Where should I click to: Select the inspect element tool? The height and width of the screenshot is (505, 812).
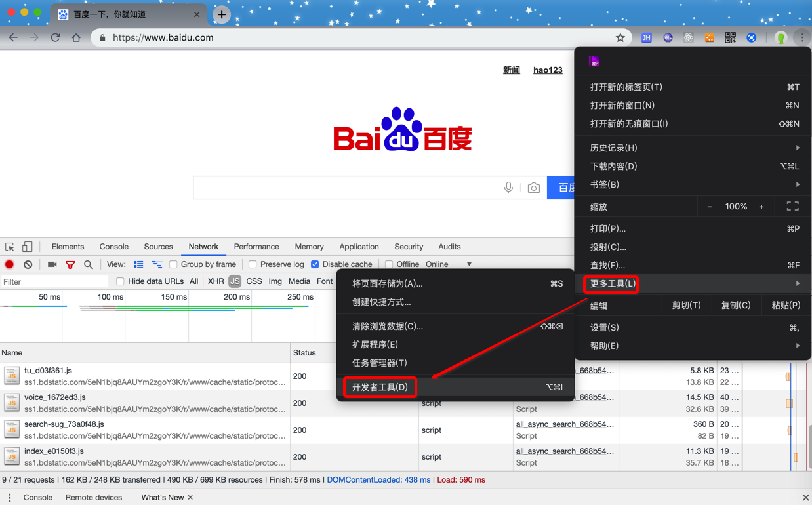[10, 247]
